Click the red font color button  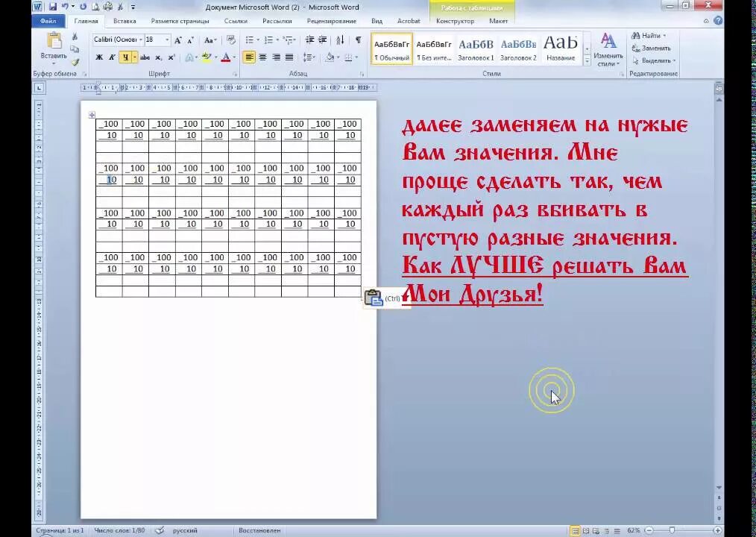point(225,57)
